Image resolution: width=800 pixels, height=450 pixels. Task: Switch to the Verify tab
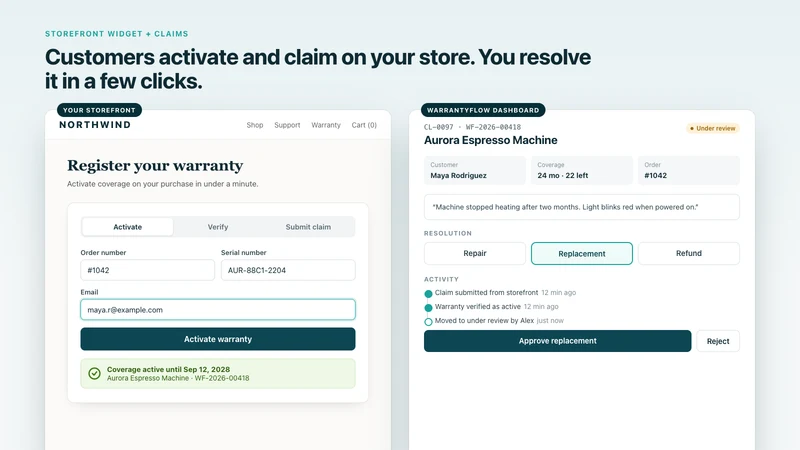(218, 227)
